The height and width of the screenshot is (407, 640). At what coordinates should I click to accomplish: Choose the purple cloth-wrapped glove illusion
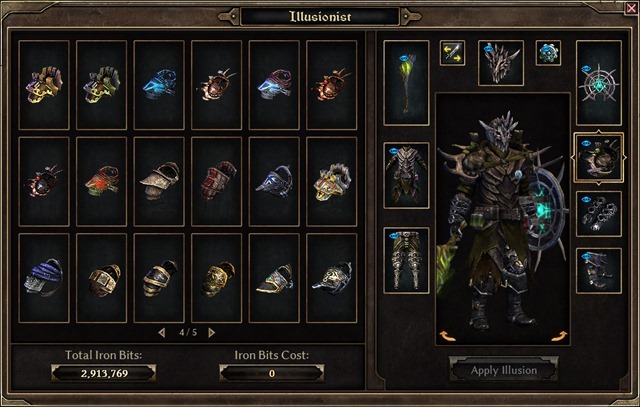tap(44, 278)
